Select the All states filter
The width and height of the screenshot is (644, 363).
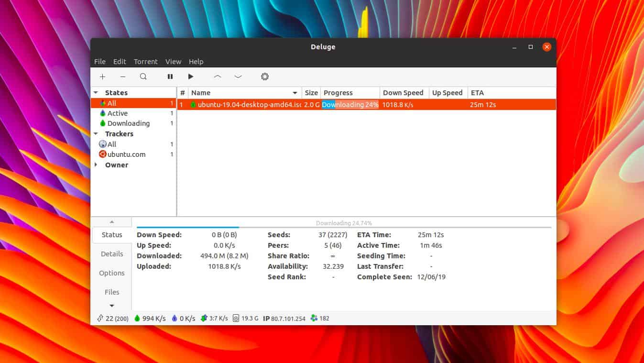tap(133, 103)
